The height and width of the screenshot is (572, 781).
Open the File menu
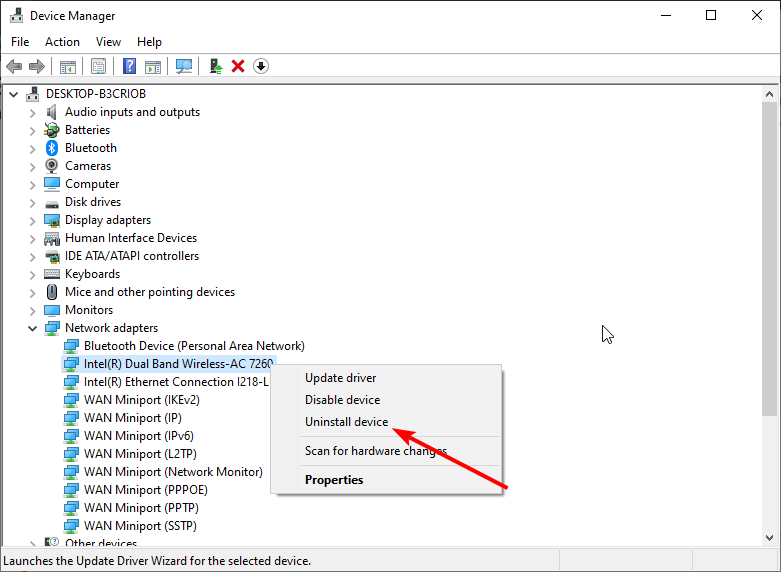(x=20, y=42)
